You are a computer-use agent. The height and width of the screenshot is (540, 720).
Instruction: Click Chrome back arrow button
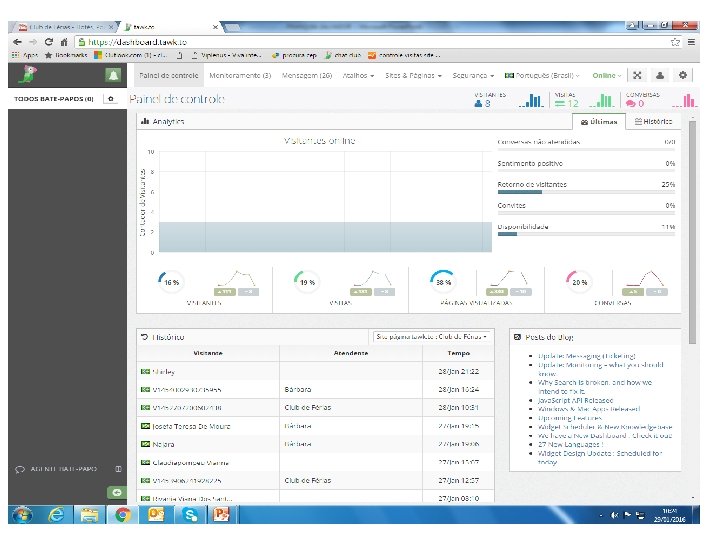point(17,42)
